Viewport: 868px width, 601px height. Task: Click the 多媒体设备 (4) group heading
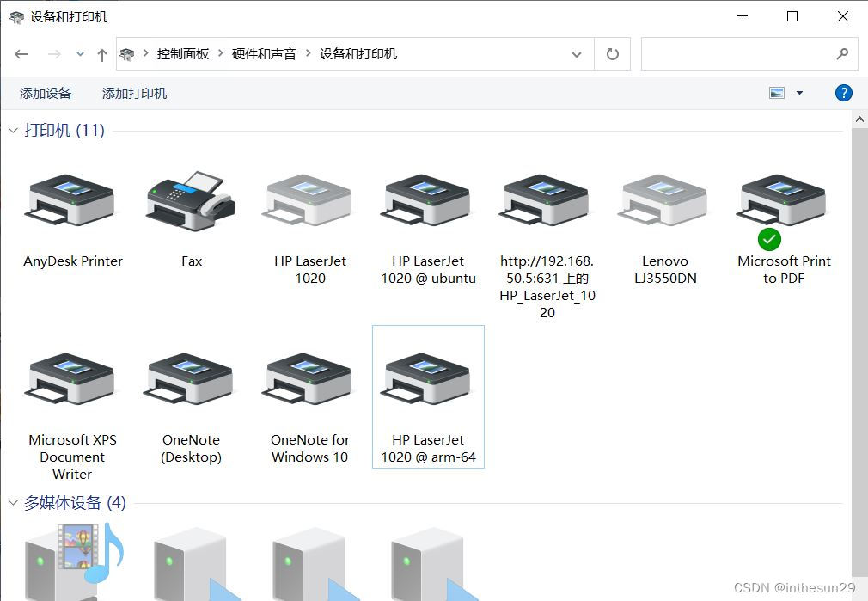[x=76, y=502]
